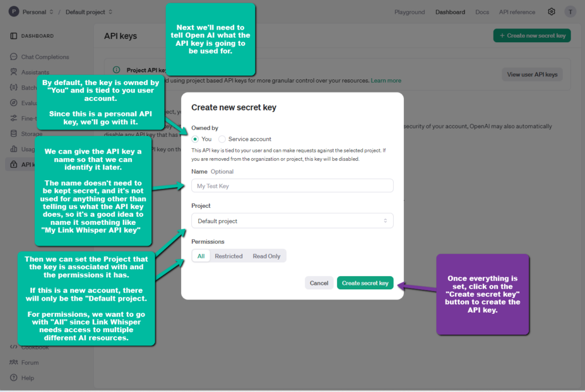Screen dimensions: 585x392
Task: Click the Batch icon in the sidebar
Action: [14, 87]
